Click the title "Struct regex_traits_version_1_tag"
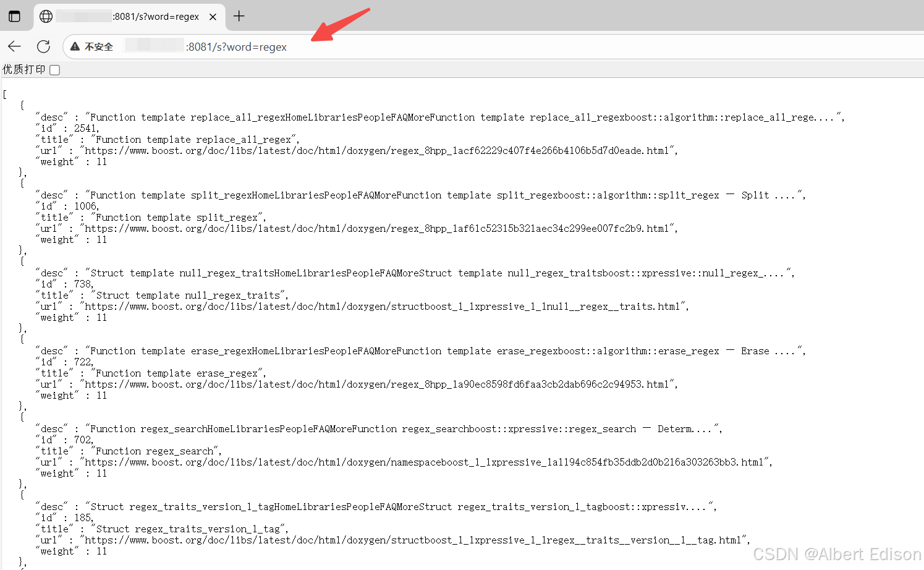This screenshot has height=570, width=924. click(189, 529)
